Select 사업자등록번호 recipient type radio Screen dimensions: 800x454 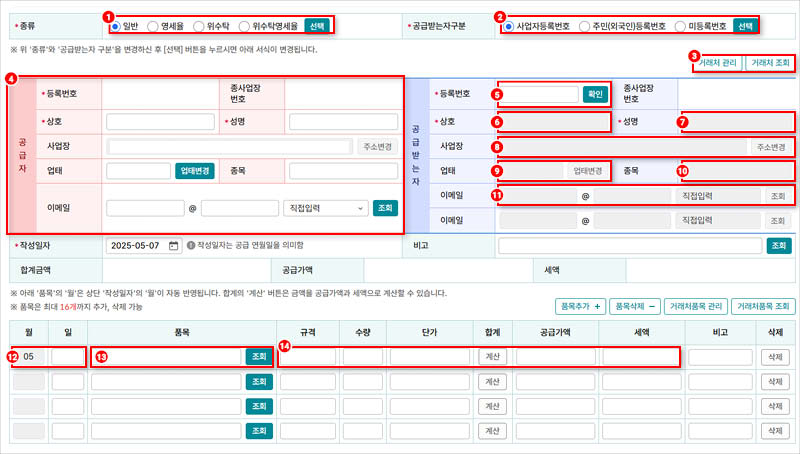point(508,26)
